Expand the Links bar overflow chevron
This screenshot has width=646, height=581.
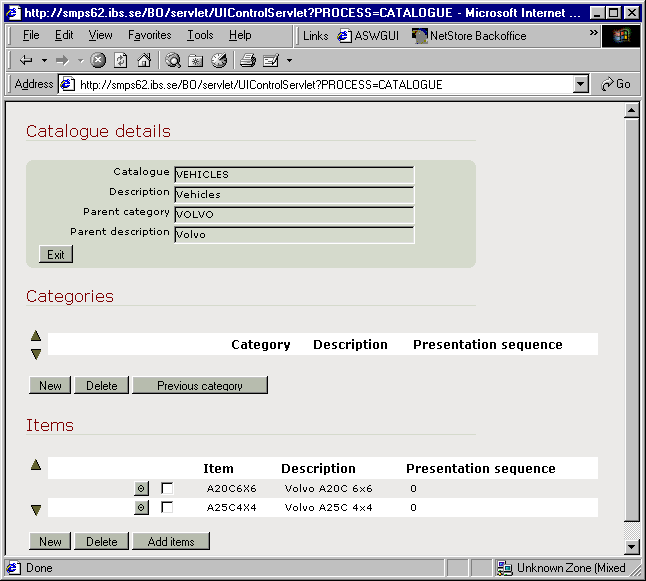coord(593,34)
